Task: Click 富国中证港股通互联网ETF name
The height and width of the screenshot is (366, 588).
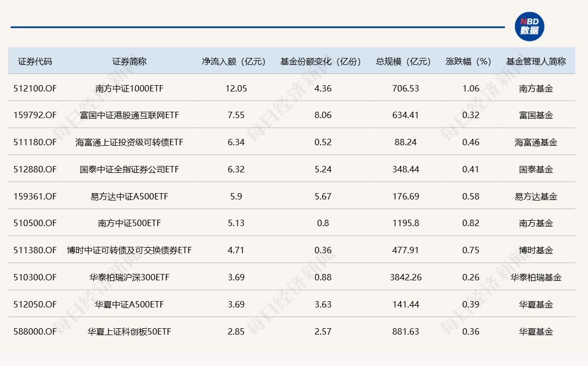Action: pyautogui.click(x=129, y=115)
